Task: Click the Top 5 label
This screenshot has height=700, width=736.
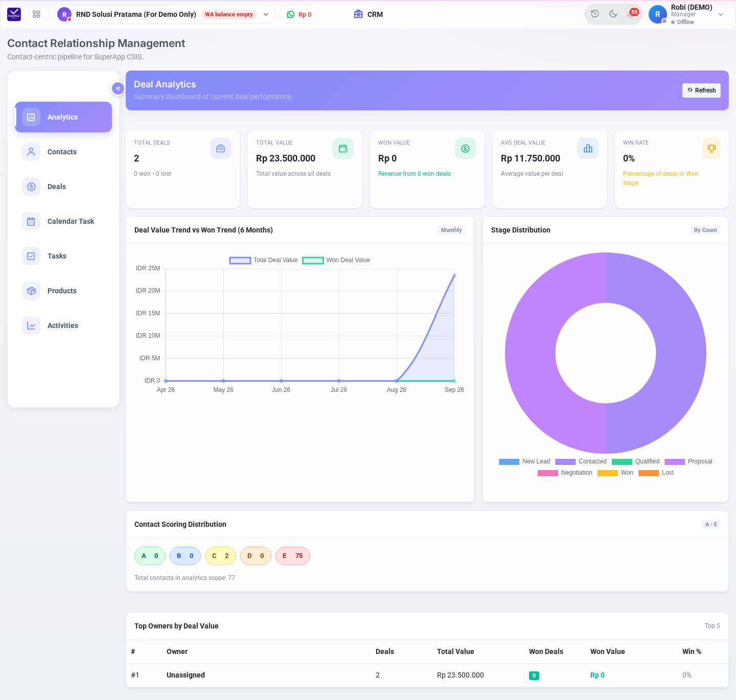Action: pyautogui.click(x=712, y=626)
